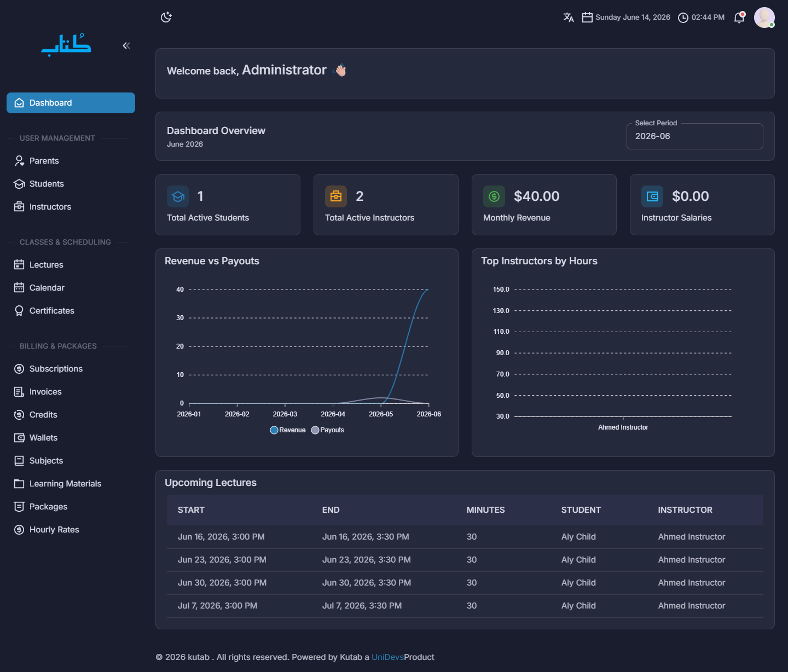Click the Total Active Students label
788x672 pixels.
[x=208, y=218]
